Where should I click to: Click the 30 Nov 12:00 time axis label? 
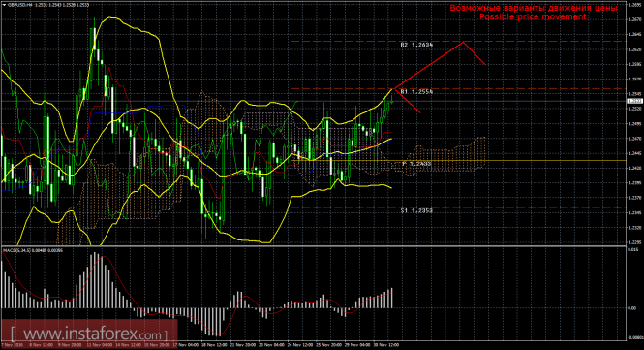click(387, 345)
